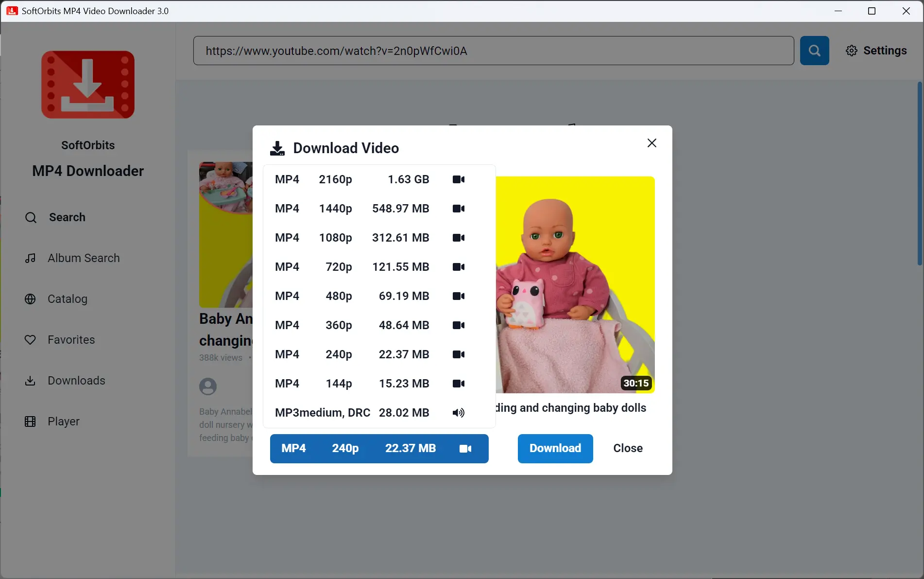Click the 69.19 MB size text
Screen dimensions: 924x579
click(x=404, y=296)
